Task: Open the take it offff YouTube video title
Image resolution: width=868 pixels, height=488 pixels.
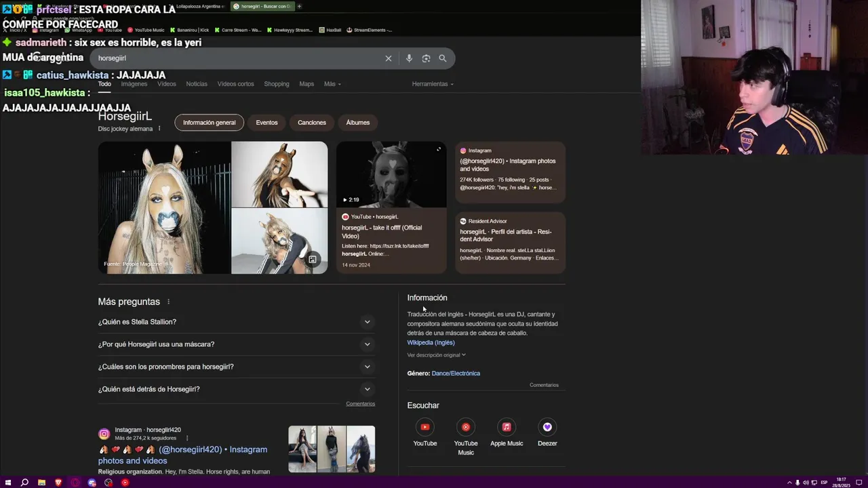Action: pos(382,232)
